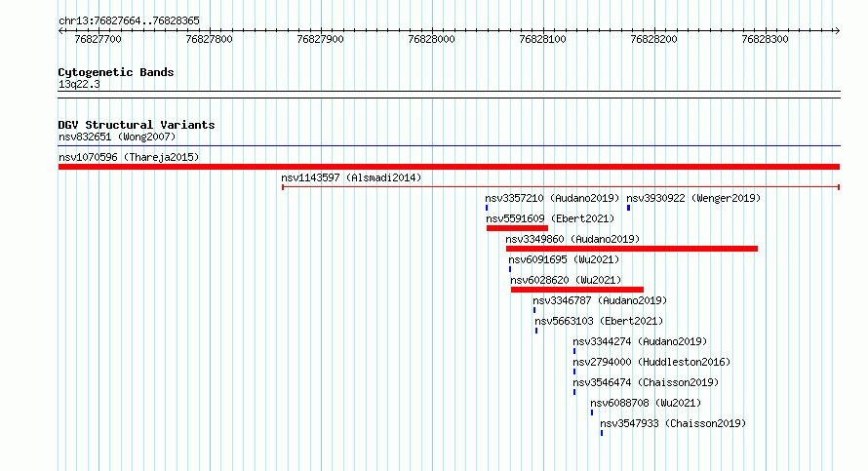Open the nsv2794000 (Huddleston2016) label
This screenshot has height=471, width=868.
pos(651,362)
